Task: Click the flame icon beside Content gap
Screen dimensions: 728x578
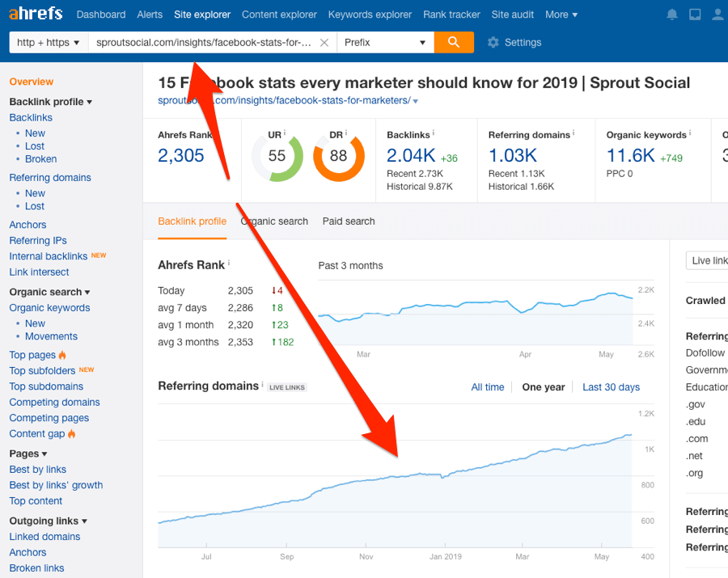Action: 74,434
